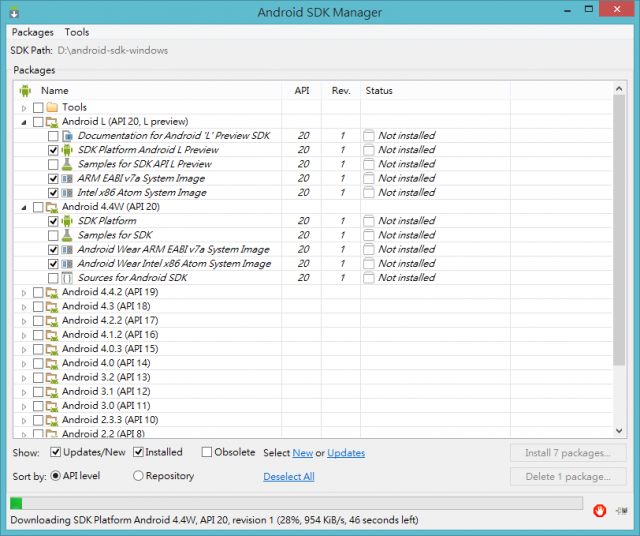The image size is (640, 536).
Task: Expand the Android 4.1.2 (API 16) node
Action: (x=24, y=336)
